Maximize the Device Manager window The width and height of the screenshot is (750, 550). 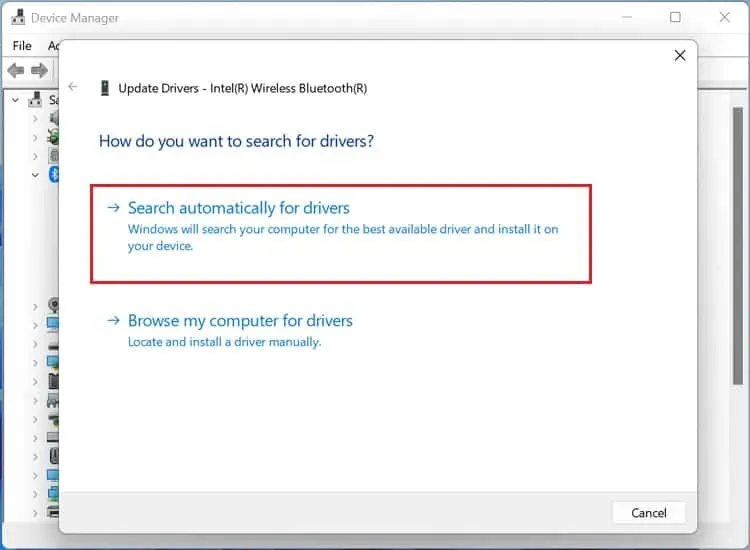675,18
